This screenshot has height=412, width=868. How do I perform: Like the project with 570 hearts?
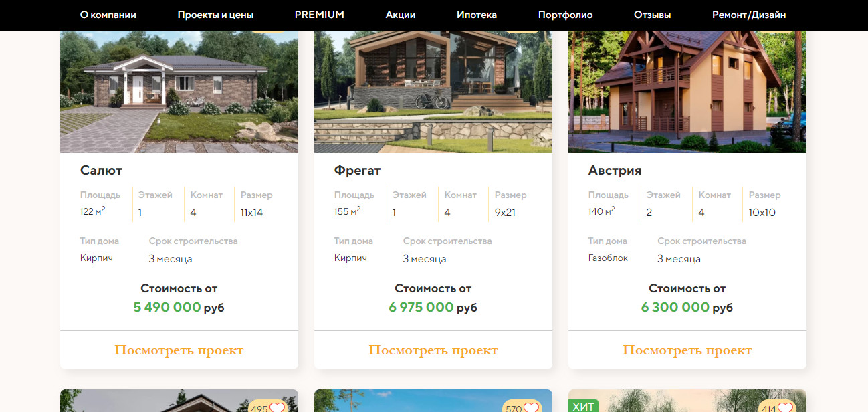coord(531,407)
